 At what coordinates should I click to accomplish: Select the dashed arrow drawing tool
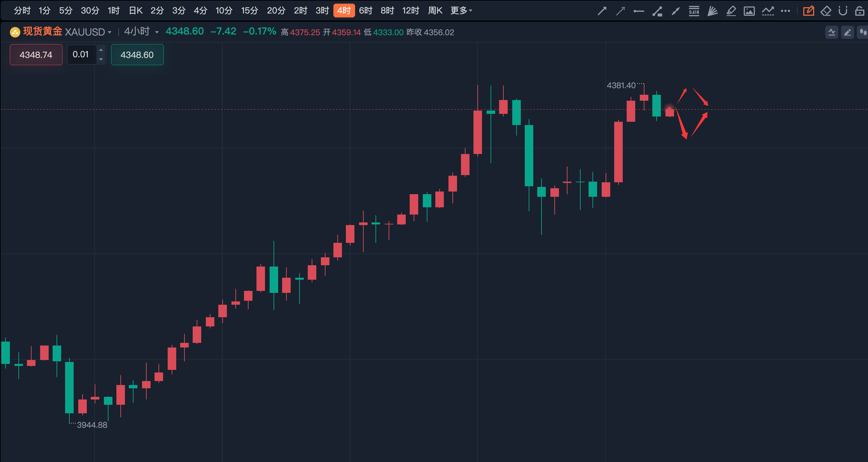pyautogui.click(x=620, y=11)
